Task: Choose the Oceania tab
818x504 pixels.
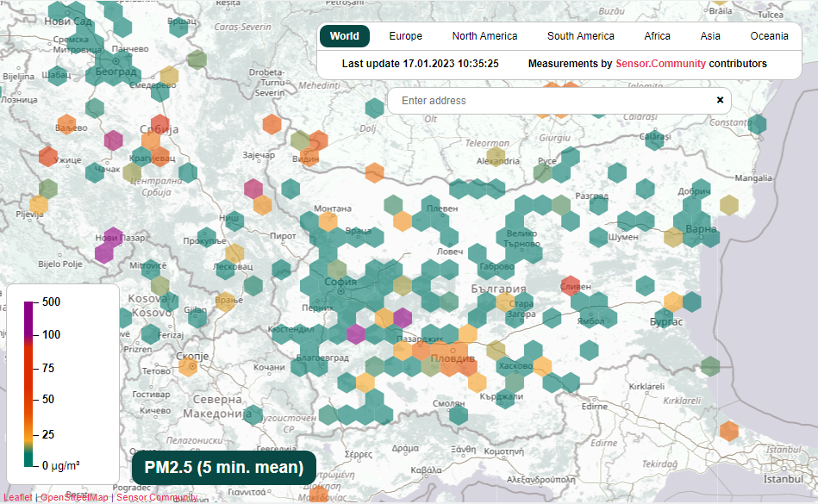Action: pos(769,36)
